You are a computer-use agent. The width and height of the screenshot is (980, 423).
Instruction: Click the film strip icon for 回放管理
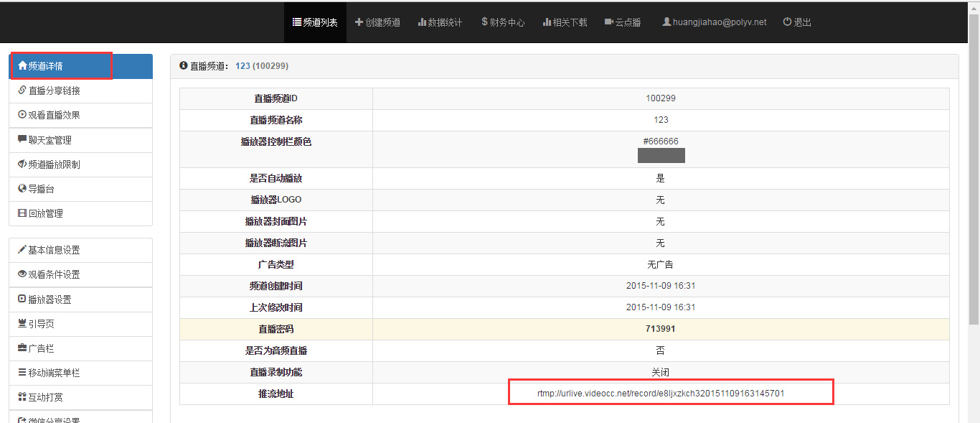22,213
